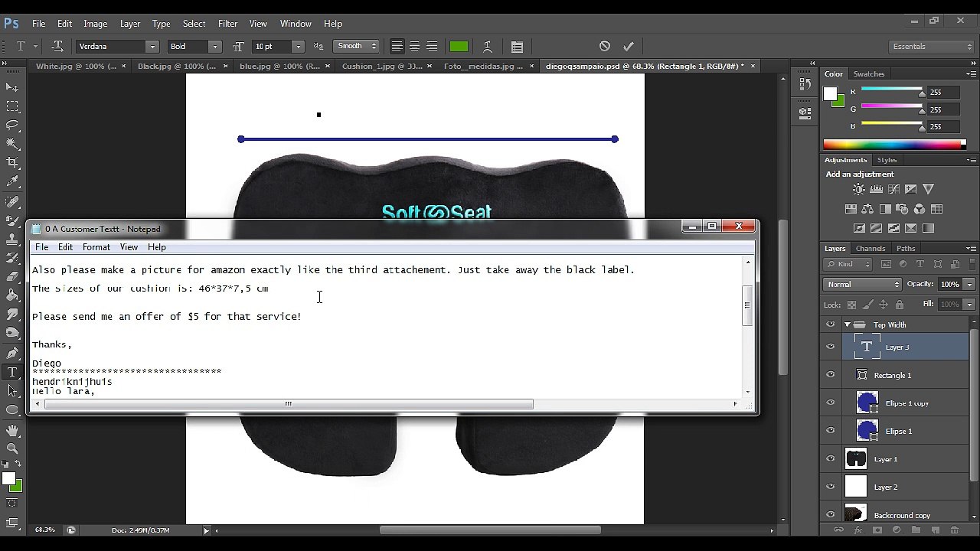Toggle the Character and Paragraph panels
Screen dimensions: 980x551
tap(517, 47)
